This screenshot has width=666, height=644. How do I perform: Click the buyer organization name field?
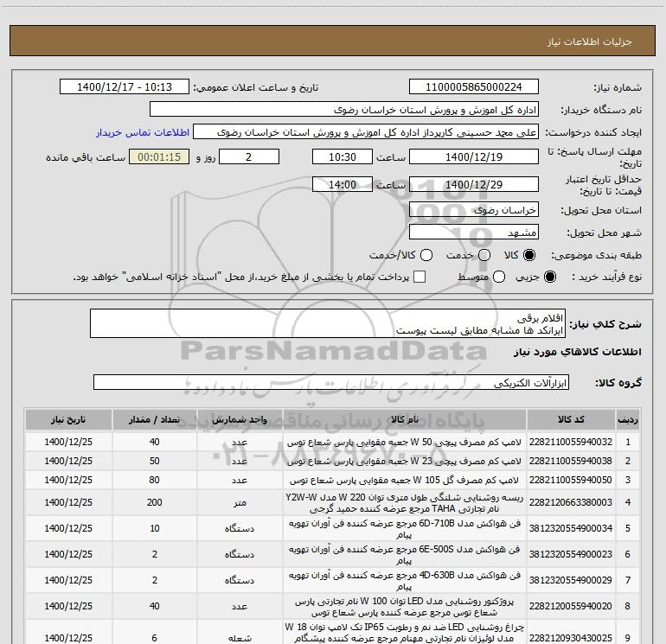point(344,110)
